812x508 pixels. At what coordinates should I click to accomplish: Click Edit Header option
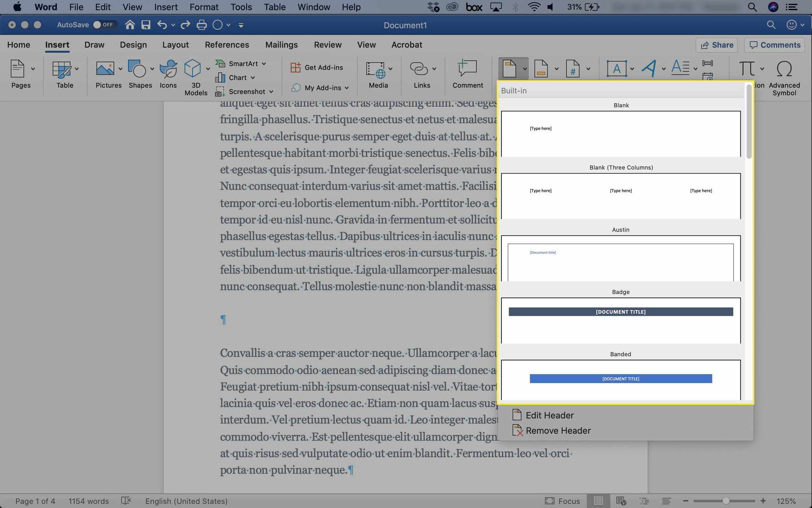(x=550, y=415)
